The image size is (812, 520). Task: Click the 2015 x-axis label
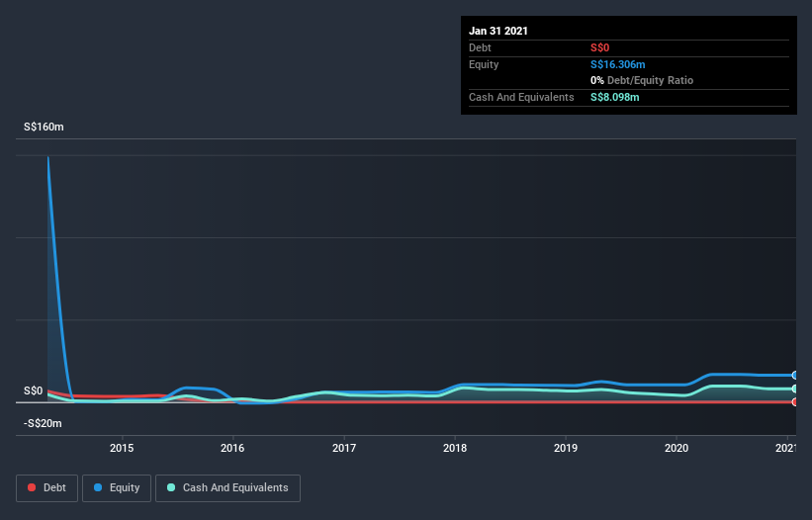pyautogui.click(x=122, y=448)
